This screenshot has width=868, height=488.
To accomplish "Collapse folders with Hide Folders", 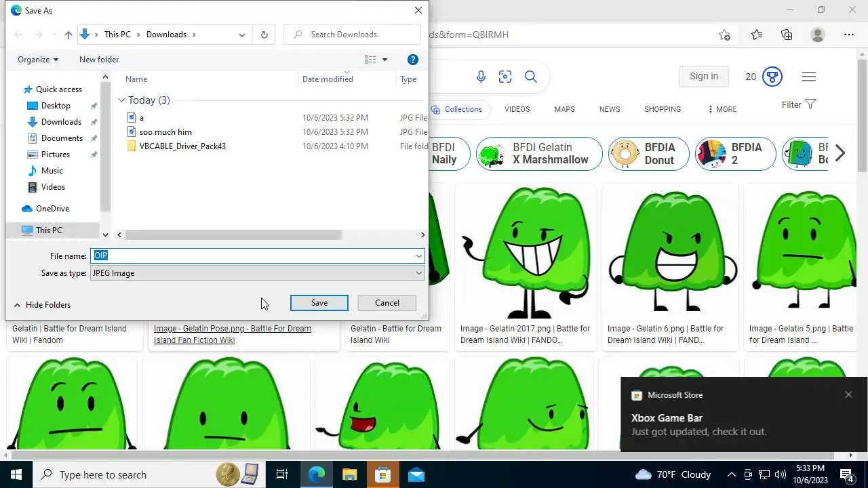I will point(42,305).
